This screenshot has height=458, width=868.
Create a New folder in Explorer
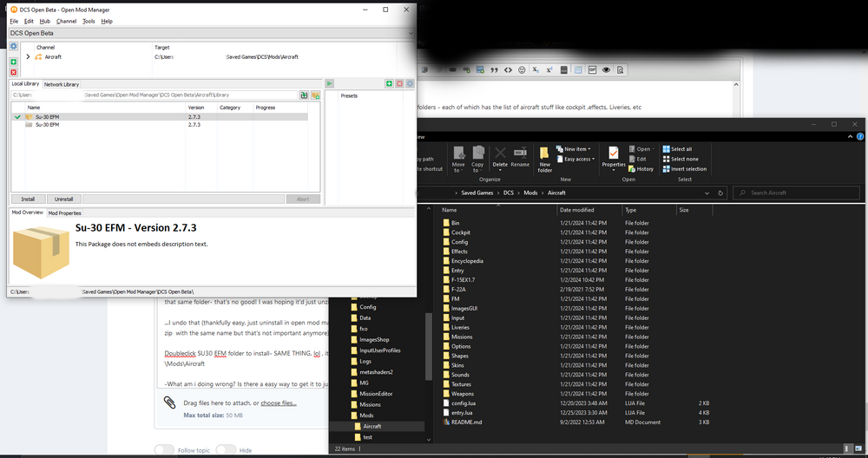[545, 160]
